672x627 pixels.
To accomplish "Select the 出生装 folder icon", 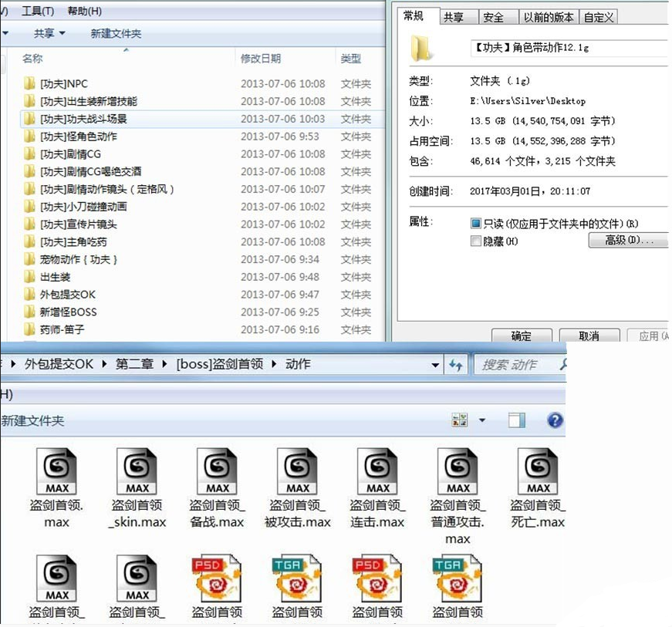I will [29, 277].
